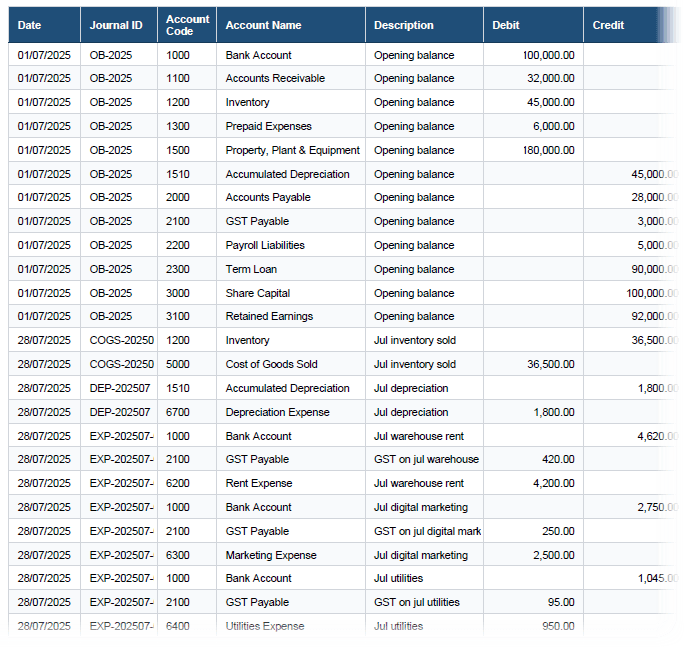Select the GST on jul warehouse description
Image resolution: width=686 pixels, height=650 pixels.
tap(426, 459)
